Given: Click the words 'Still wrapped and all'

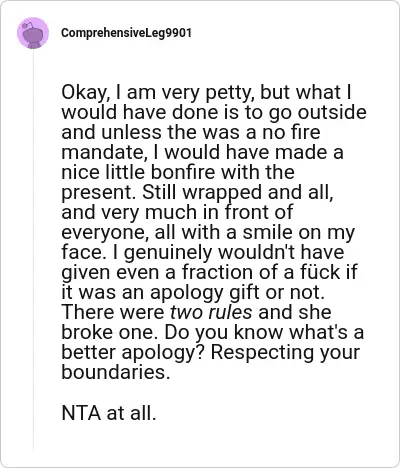Looking at the screenshot, I should (238, 193).
